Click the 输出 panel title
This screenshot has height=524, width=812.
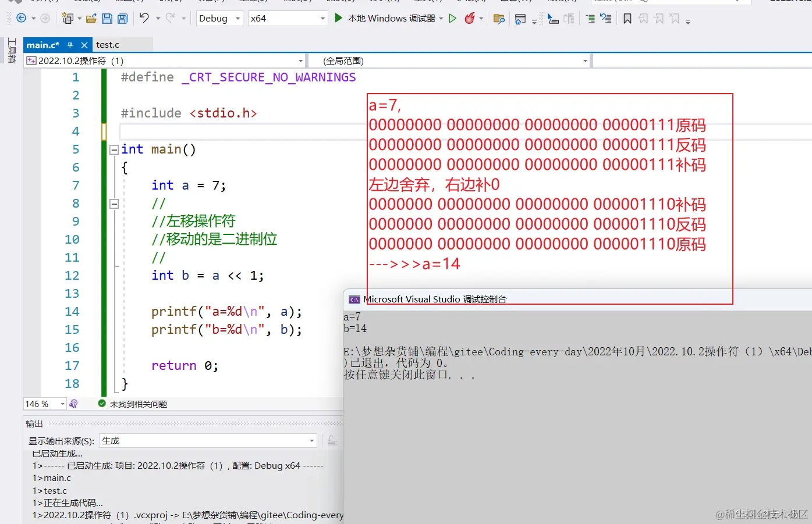coord(34,423)
